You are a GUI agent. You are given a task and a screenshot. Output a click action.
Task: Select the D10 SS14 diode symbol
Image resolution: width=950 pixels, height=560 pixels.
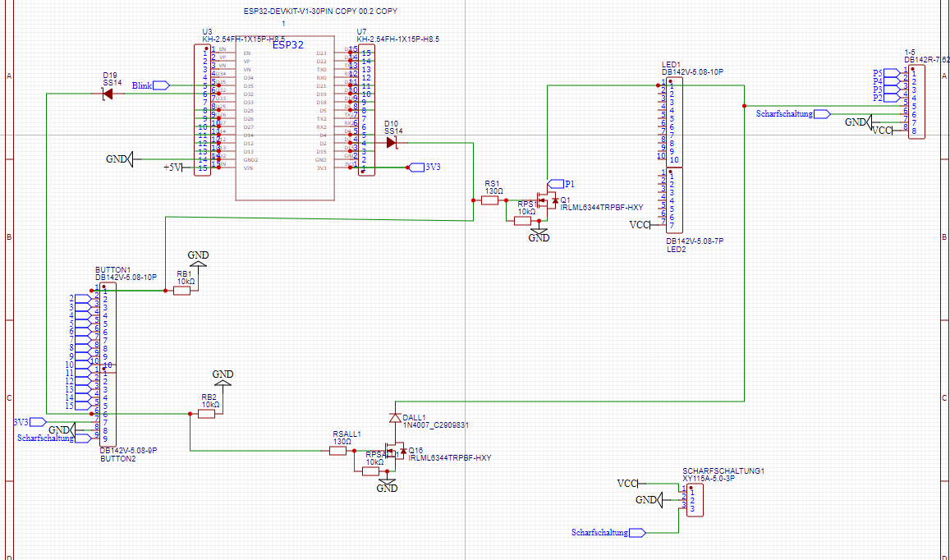pos(392,143)
